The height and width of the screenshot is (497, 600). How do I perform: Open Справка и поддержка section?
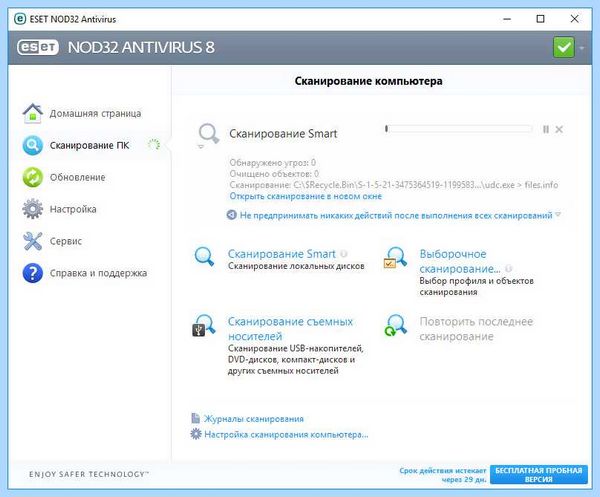point(98,273)
